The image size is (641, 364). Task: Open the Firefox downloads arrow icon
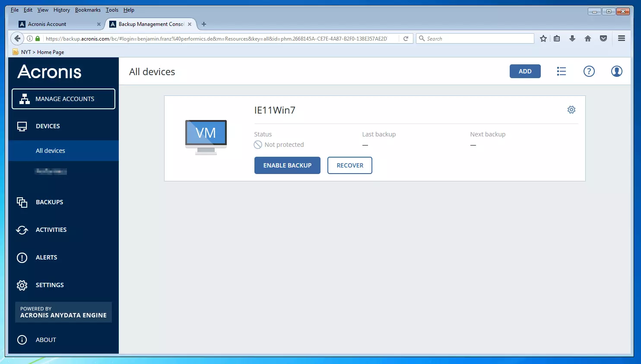click(572, 38)
